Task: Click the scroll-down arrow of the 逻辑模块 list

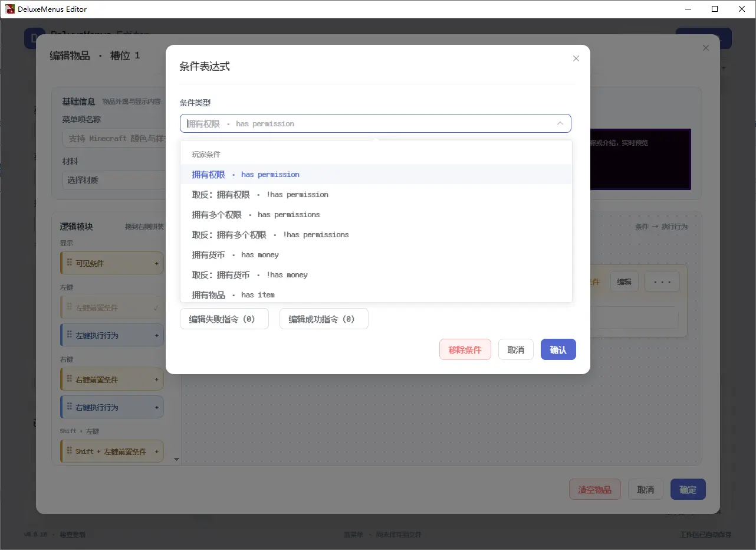Action: coord(176,459)
